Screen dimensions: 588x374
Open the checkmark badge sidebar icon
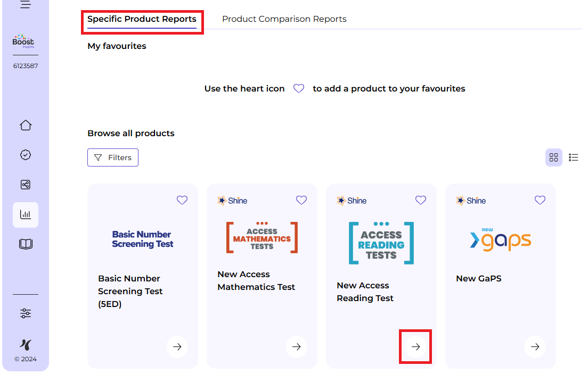pos(26,155)
